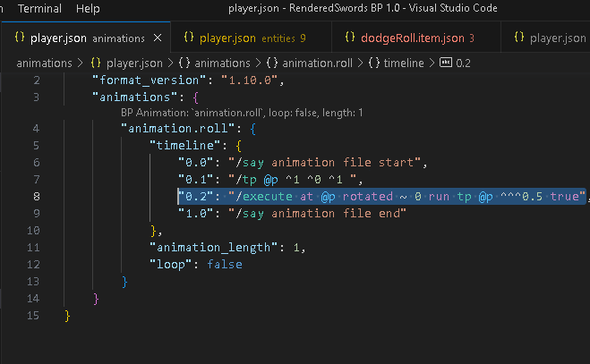Select the animations folder breadcrumb
590x364 pixels.
pos(44,63)
